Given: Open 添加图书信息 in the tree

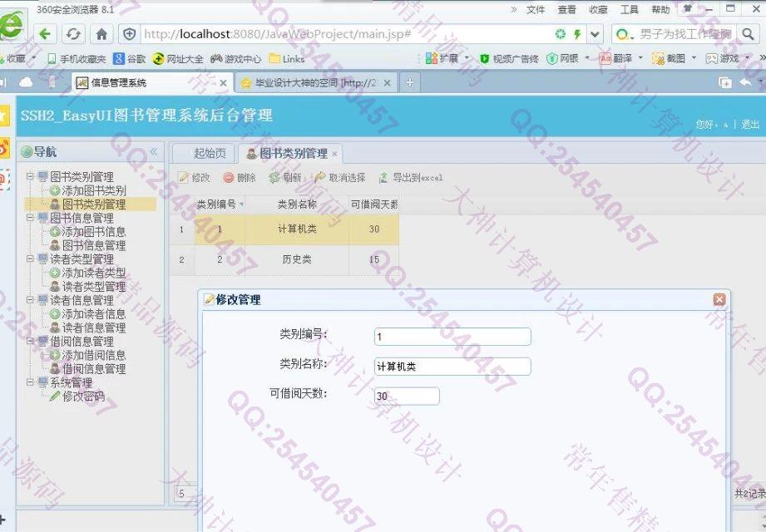Looking at the screenshot, I should click(x=88, y=231).
